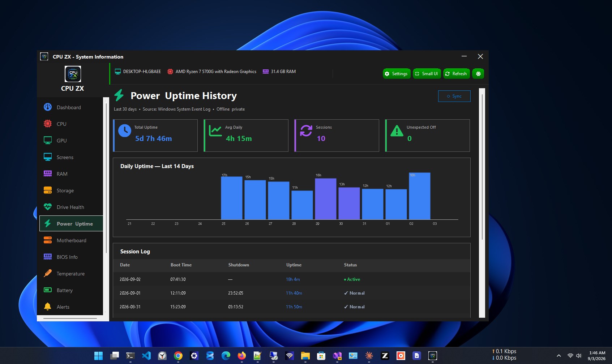
Task: Show hidden tray icons chevron
Action: click(x=558, y=356)
